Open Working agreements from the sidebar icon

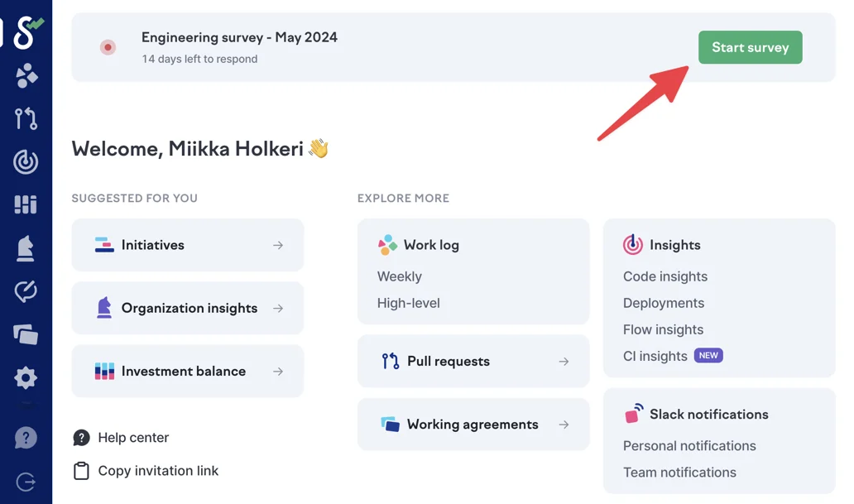pyautogui.click(x=26, y=334)
